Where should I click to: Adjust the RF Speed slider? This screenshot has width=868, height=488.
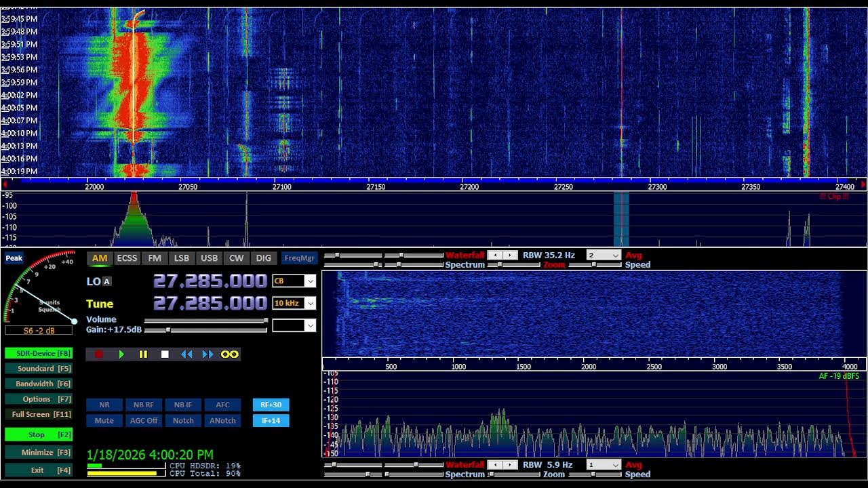tap(595, 265)
